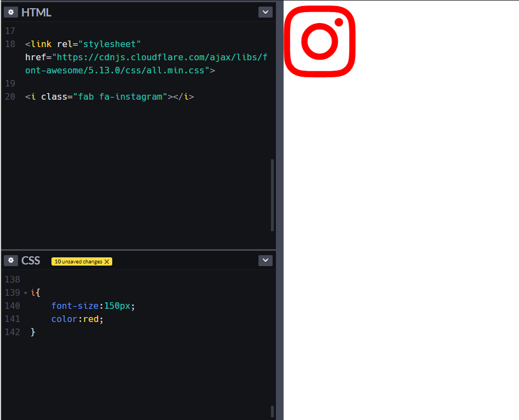Click the HTML editor vertical scrollbar
The width and height of the screenshot is (519, 420).
coord(272,195)
